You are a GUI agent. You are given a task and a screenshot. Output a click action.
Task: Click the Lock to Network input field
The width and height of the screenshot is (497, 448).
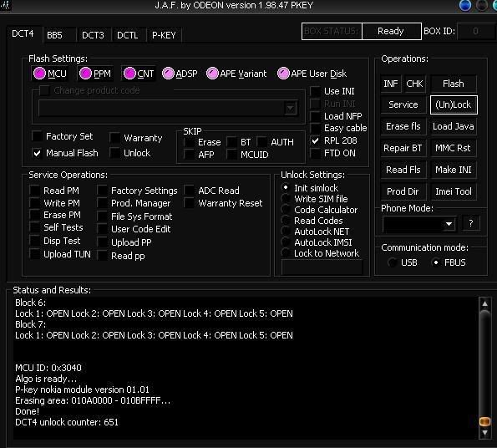coord(322,267)
